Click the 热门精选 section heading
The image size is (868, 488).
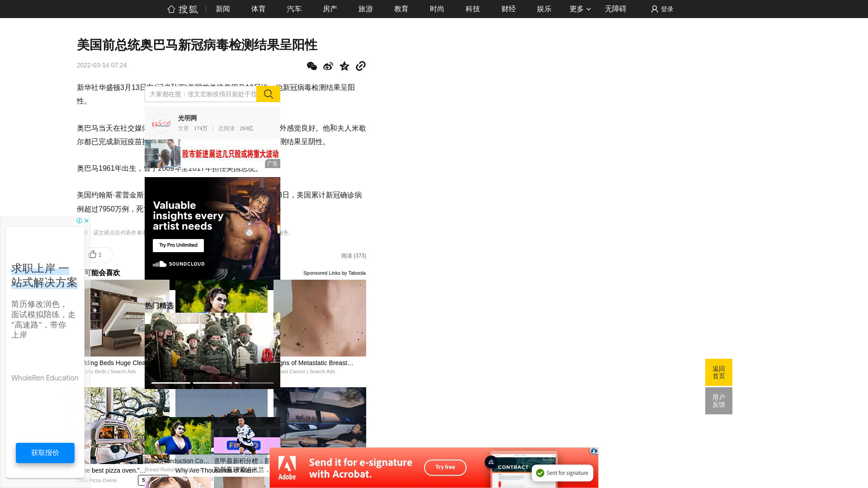(159, 306)
